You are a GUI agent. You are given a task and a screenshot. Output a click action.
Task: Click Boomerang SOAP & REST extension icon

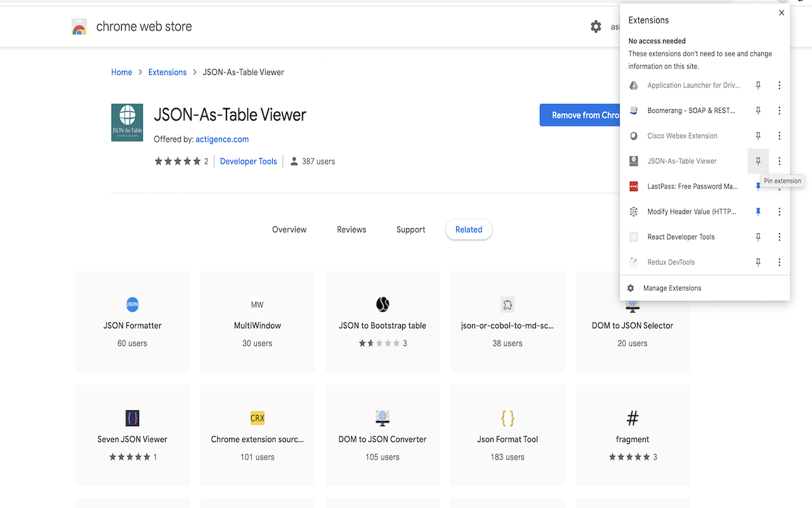tap(633, 110)
